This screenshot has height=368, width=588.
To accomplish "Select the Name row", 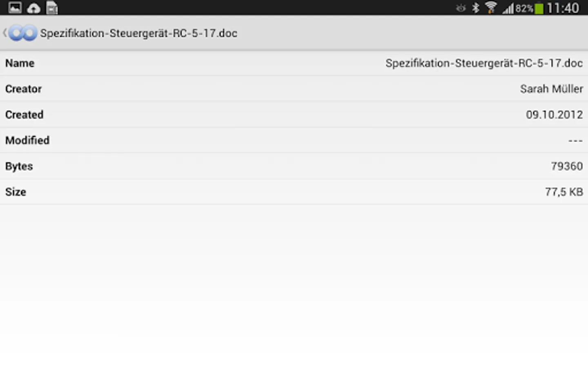I will click(294, 63).
